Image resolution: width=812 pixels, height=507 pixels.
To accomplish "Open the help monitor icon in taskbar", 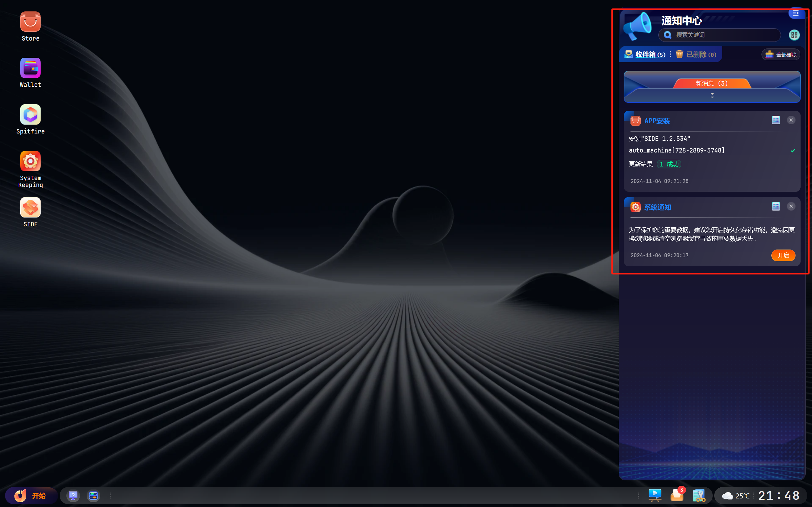I will tap(73, 495).
